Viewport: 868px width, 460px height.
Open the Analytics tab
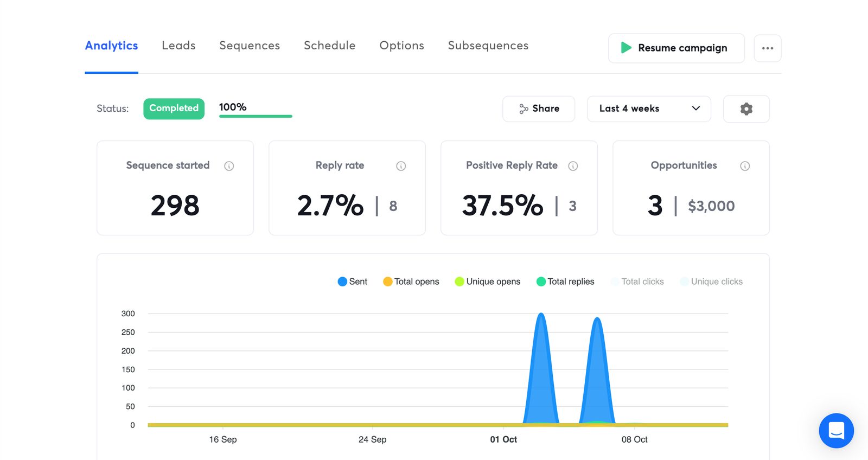pos(111,46)
